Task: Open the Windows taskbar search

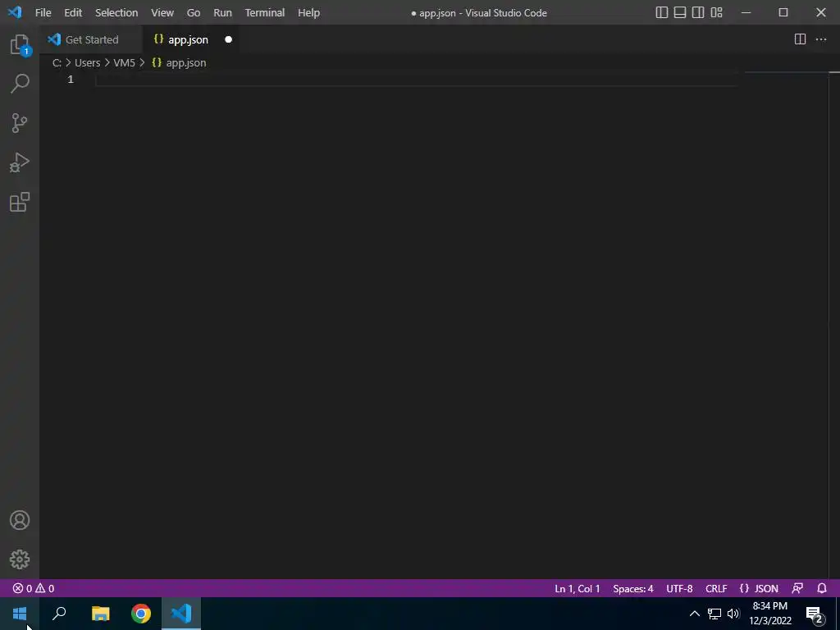Action: [59, 614]
